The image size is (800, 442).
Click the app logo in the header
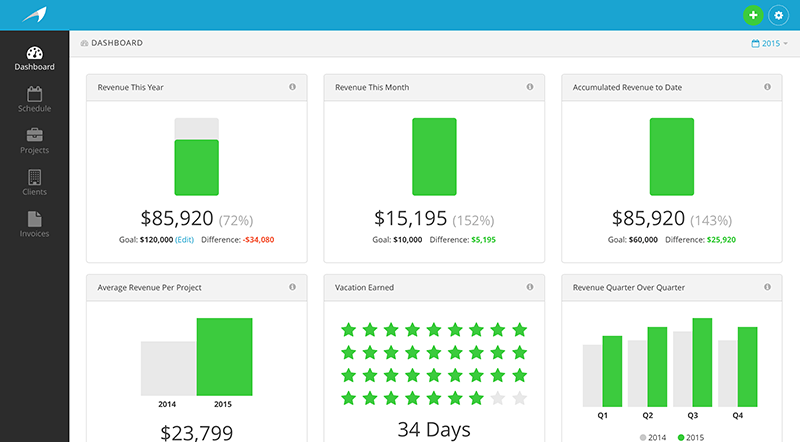pos(34,15)
